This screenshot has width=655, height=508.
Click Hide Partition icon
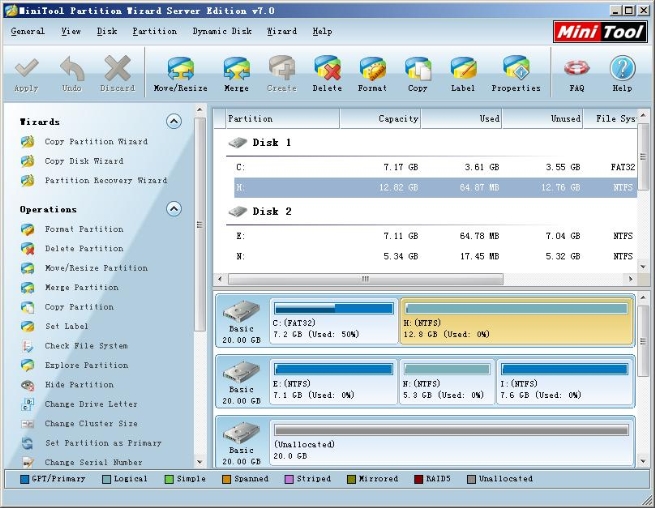click(28, 385)
